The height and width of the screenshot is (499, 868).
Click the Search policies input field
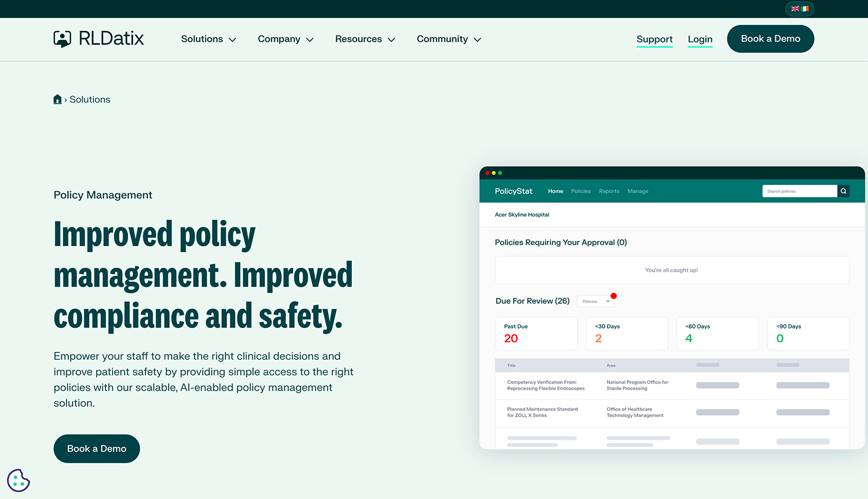click(799, 191)
